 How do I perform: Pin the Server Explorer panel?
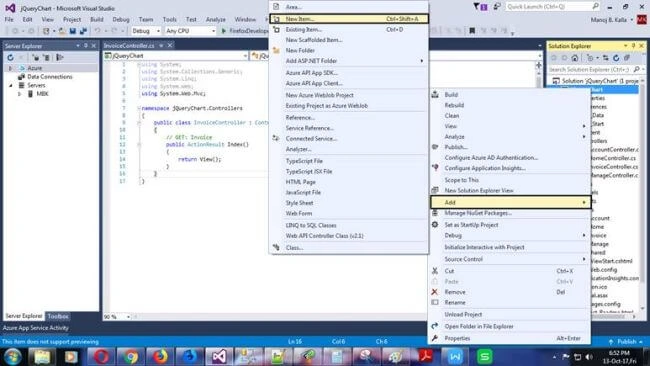point(86,46)
